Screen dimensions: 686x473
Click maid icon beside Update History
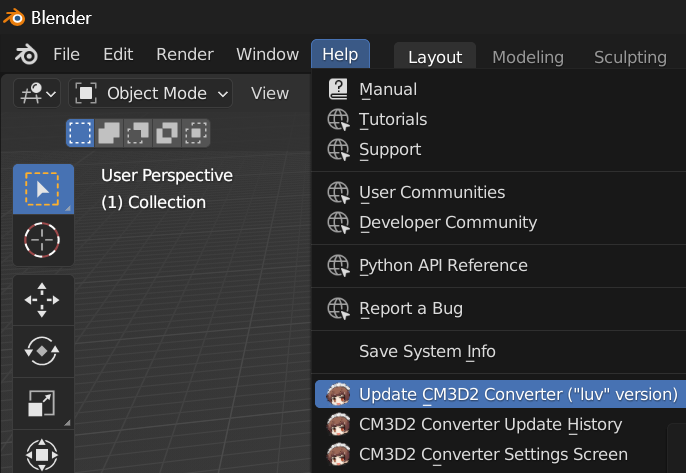click(338, 424)
